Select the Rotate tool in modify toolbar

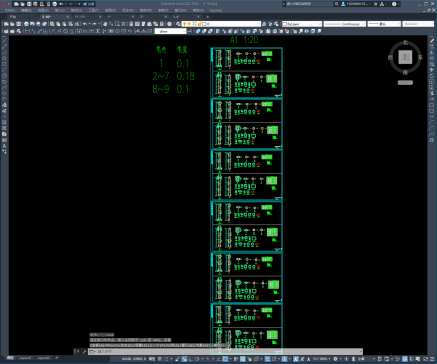[x=432, y=76]
